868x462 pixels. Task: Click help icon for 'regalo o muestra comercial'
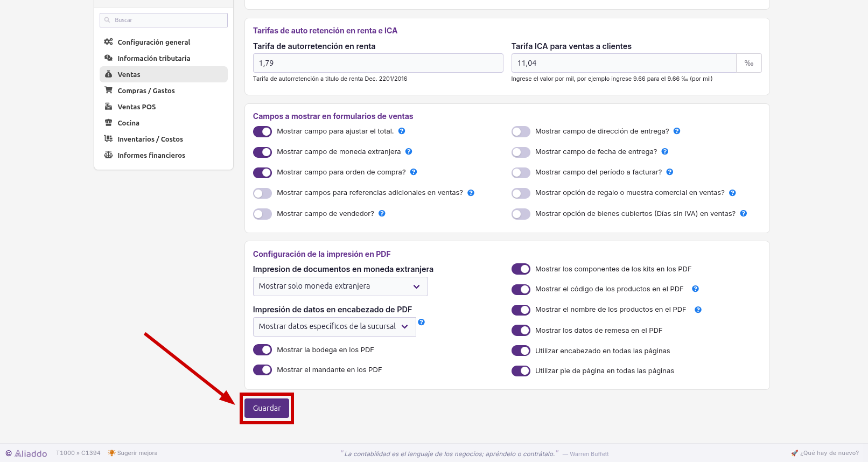point(732,193)
